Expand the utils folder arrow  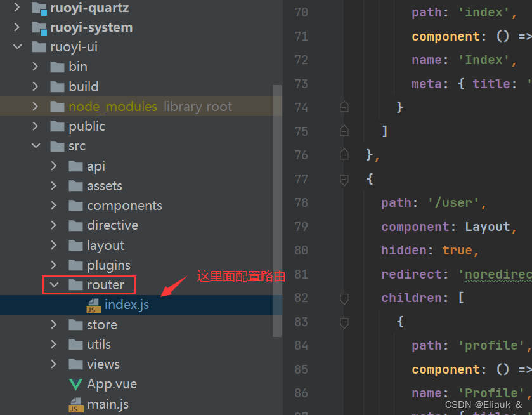pos(53,345)
